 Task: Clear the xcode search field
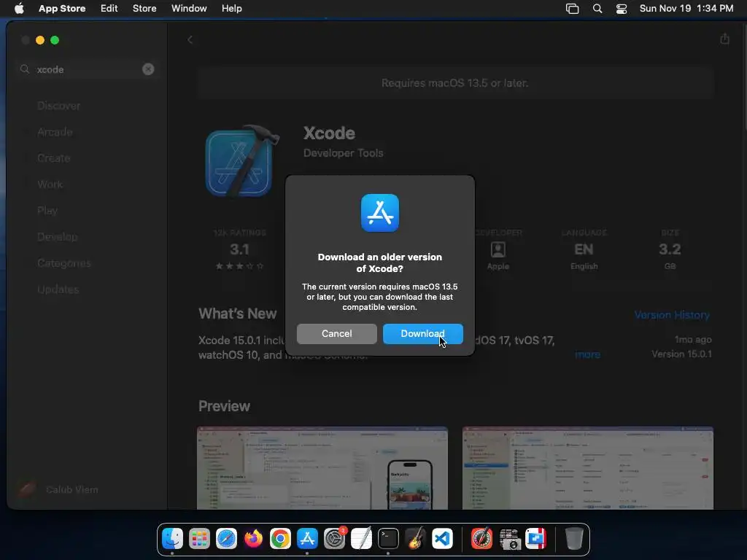coord(148,69)
